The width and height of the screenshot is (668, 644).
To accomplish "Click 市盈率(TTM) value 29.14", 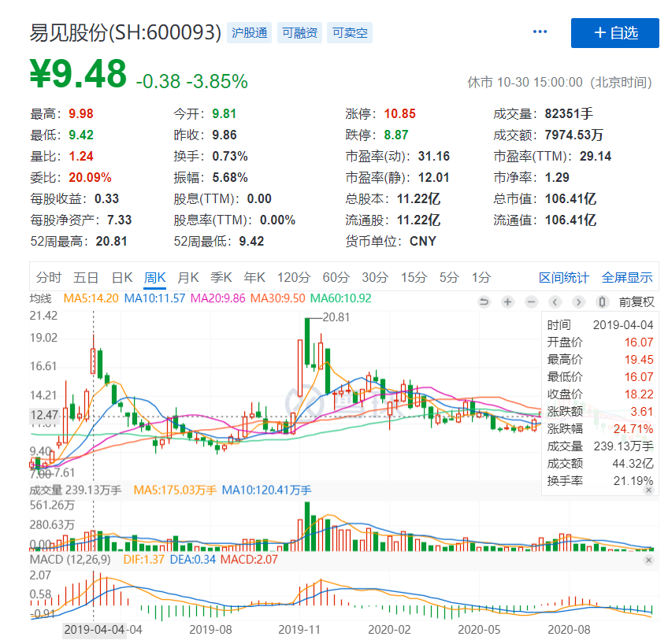I will pos(596,157).
